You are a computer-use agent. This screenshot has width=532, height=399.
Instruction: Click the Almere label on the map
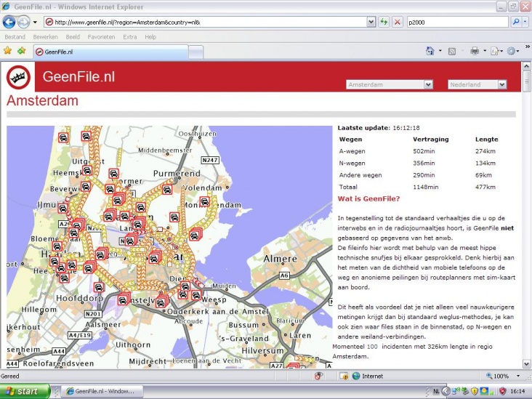point(281,259)
